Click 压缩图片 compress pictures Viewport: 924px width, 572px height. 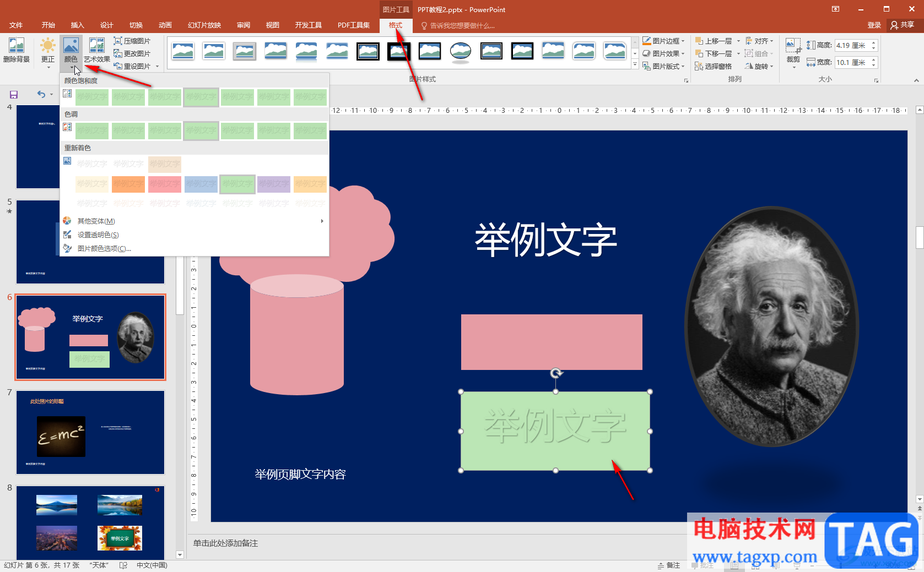tap(132, 41)
